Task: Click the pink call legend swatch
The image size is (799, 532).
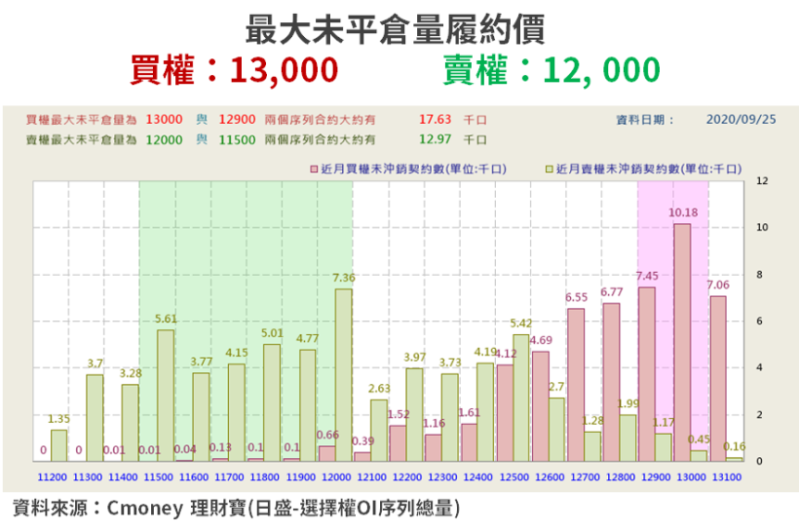Action: [314, 169]
